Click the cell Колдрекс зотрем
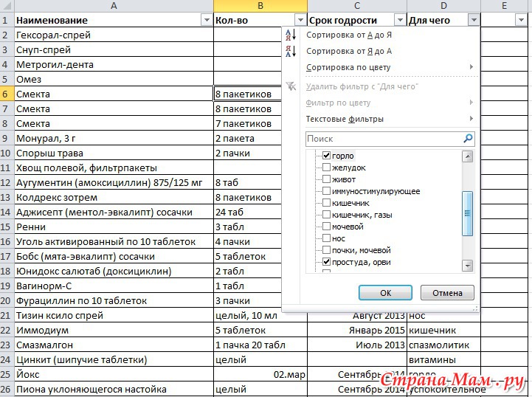The image size is (532, 397). (x=114, y=197)
